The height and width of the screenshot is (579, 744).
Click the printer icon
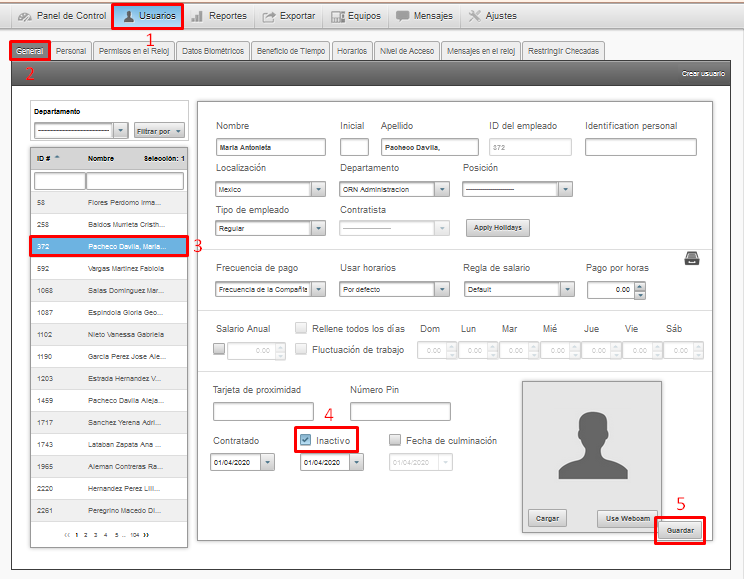click(692, 259)
